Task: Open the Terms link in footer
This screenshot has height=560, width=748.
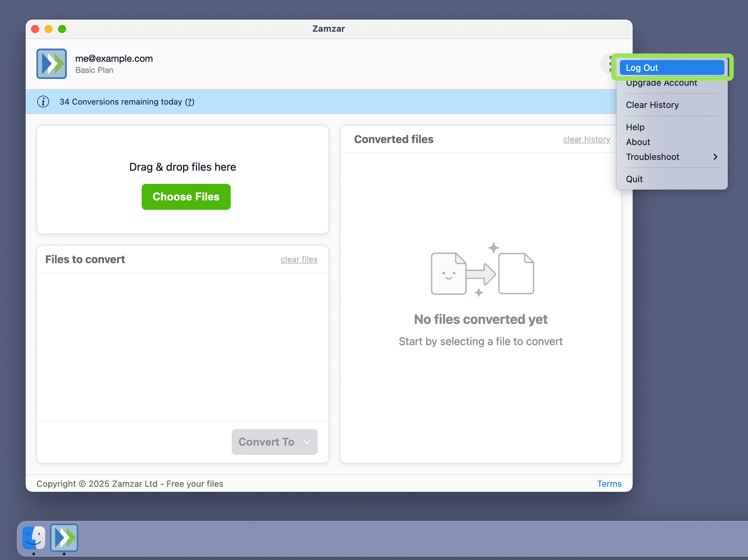Action: 609,483
